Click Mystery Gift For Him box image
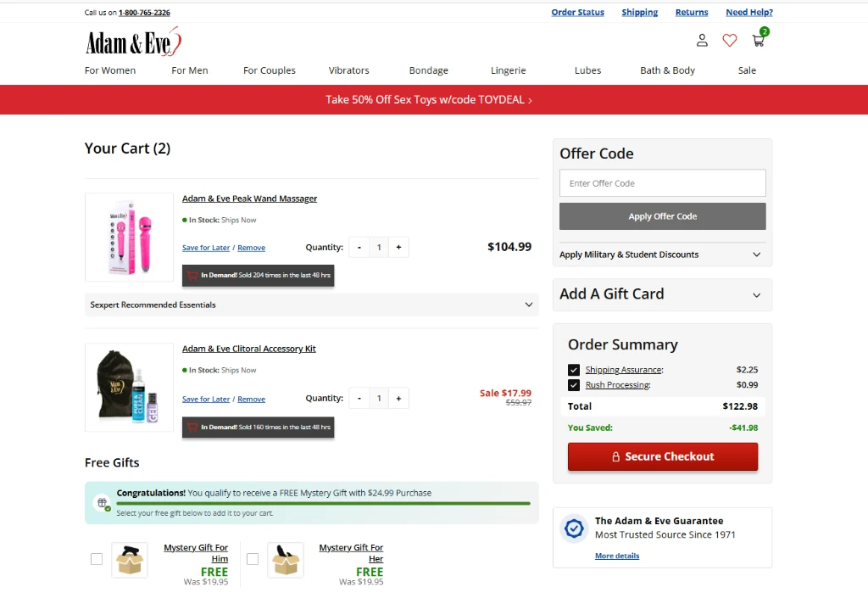This screenshot has width=868, height=615. tap(130, 560)
